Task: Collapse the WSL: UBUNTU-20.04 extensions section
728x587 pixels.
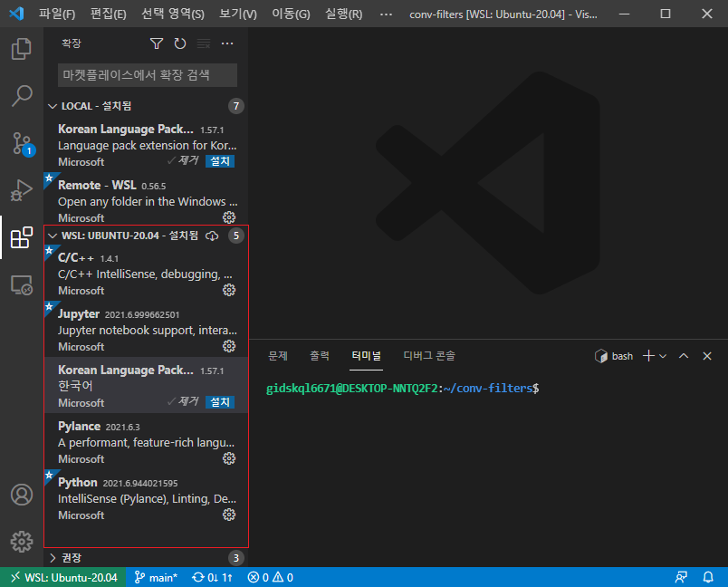Action: point(53,236)
